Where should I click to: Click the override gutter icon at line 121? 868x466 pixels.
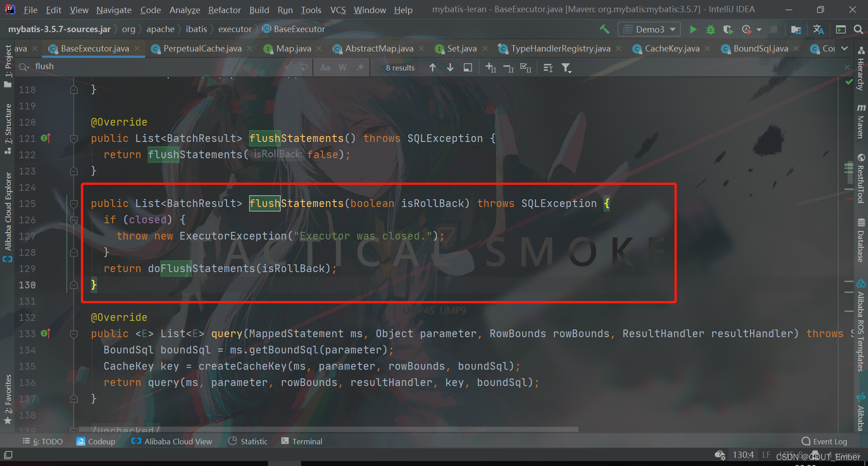45,138
